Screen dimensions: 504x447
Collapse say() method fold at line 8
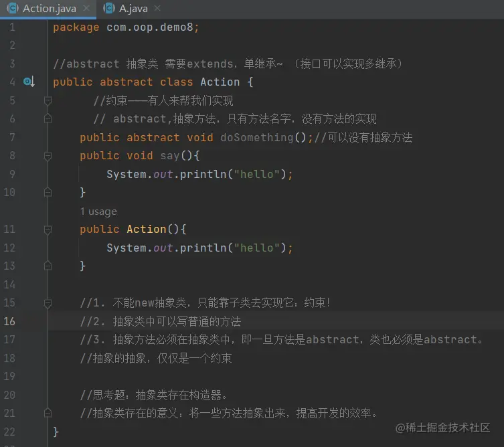(48, 156)
